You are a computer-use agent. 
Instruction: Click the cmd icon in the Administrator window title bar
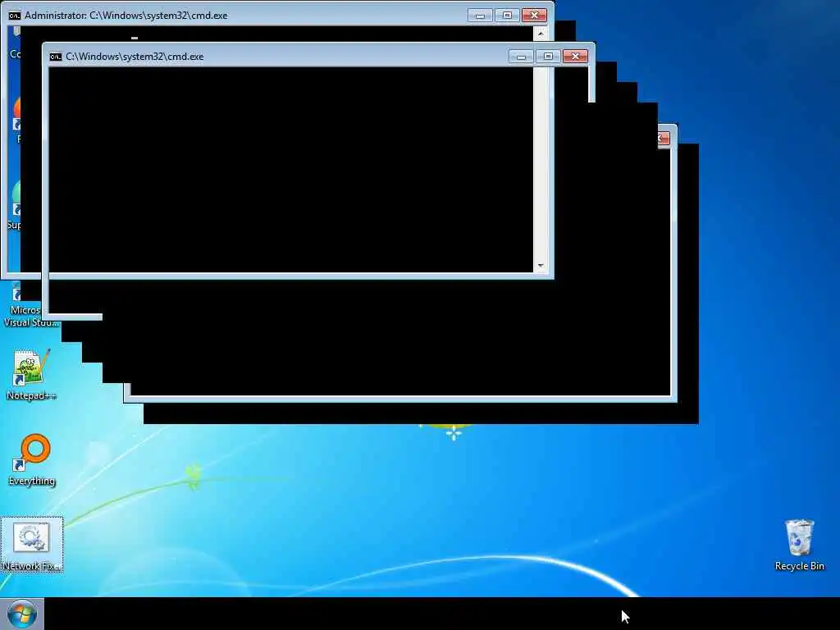point(15,16)
